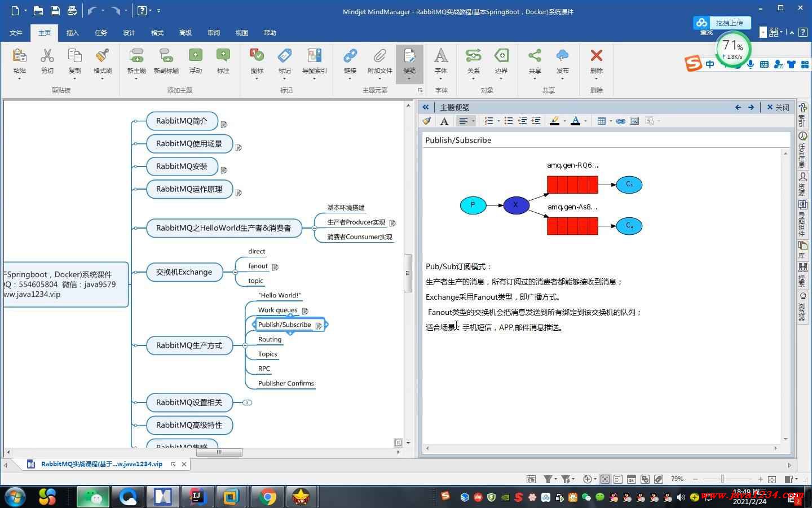This screenshot has width=812, height=508.
Task: Click the notes title field Publish/Subscribe
Action: click(606, 140)
